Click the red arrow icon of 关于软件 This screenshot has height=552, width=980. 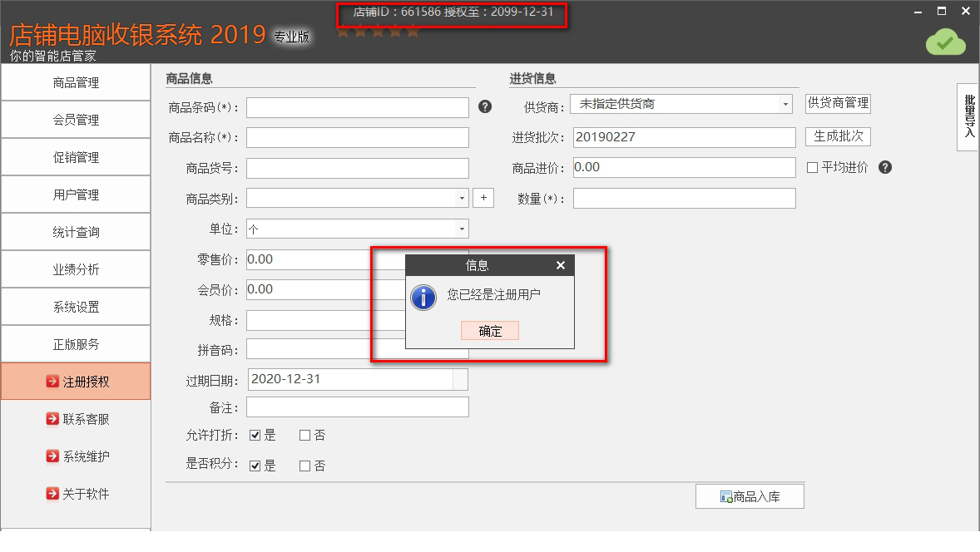(x=52, y=494)
